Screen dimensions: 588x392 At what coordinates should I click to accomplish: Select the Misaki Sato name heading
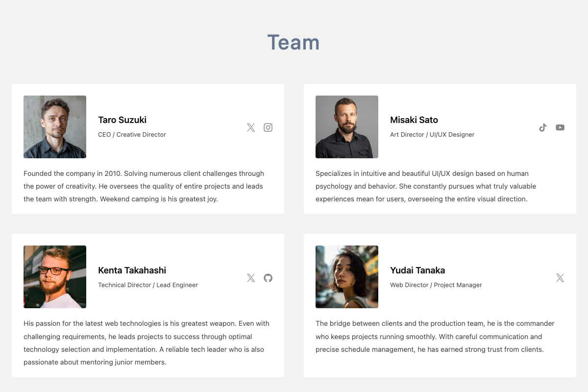(x=414, y=120)
